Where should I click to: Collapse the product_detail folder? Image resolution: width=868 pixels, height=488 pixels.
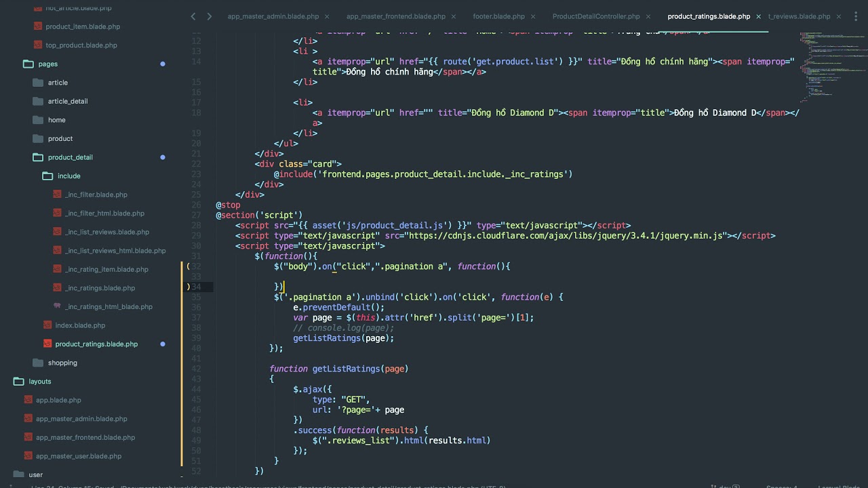tap(38, 157)
